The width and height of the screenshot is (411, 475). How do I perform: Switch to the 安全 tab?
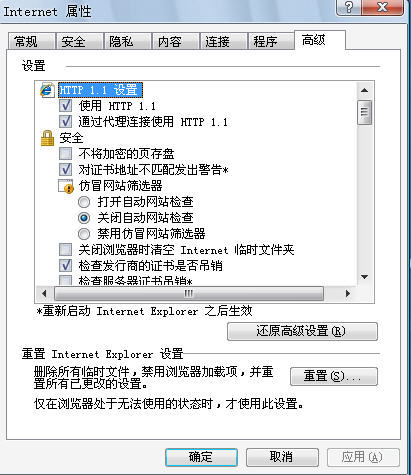79,42
